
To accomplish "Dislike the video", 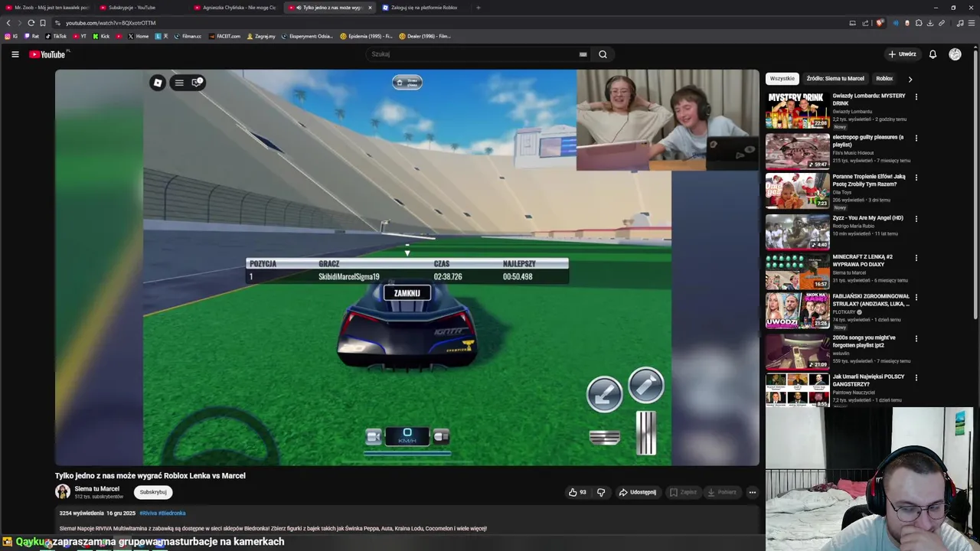I will tap(601, 492).
